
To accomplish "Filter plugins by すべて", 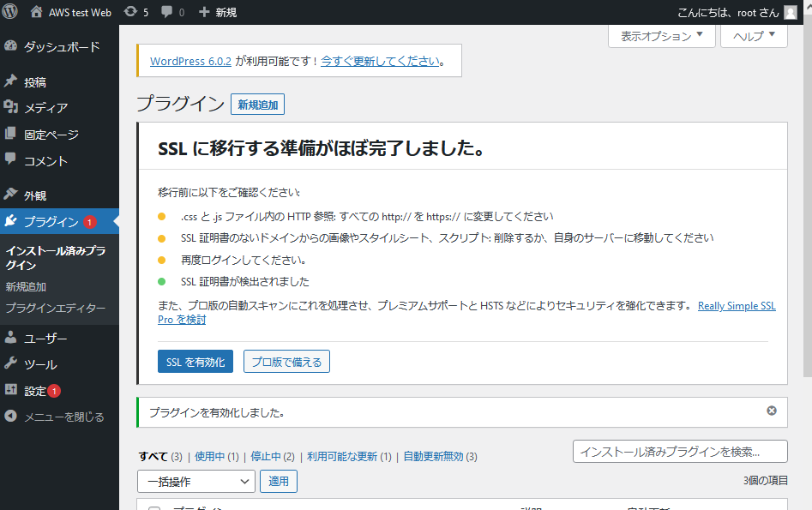I will pyautogui.click(x=153, y=456).
